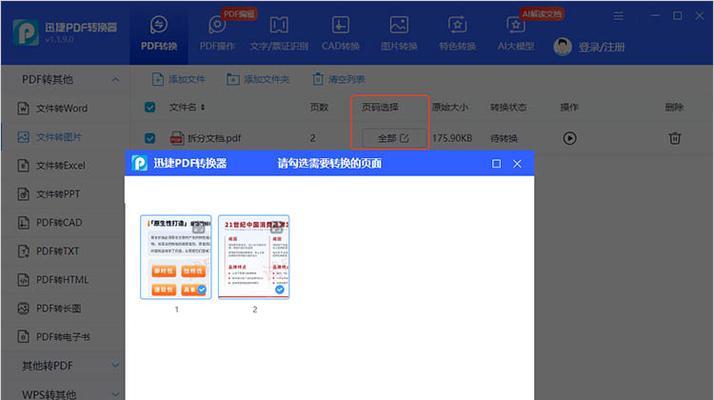Open the 图片转换 tab

pyautogui.click(x=399, y=33)
